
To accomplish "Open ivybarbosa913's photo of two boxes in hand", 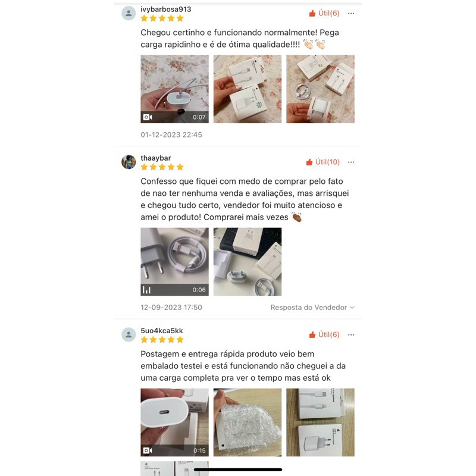I will 248,89.
